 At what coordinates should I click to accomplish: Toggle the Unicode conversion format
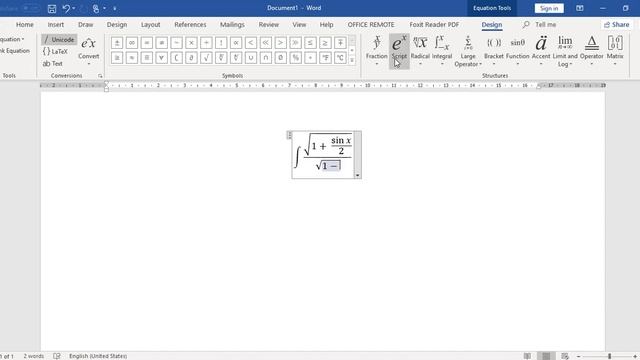click(x=59, y=40)
